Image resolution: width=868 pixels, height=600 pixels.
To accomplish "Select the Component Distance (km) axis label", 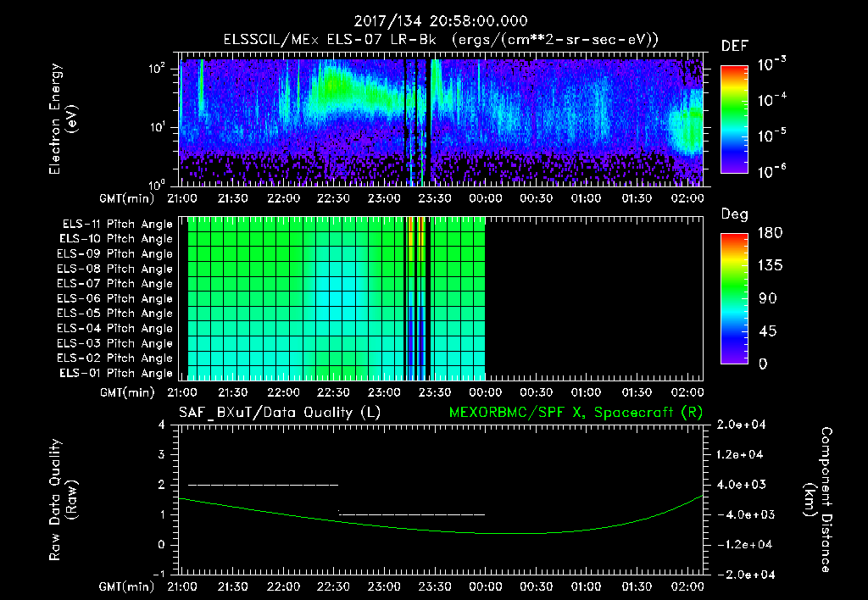I will point(819,500).
